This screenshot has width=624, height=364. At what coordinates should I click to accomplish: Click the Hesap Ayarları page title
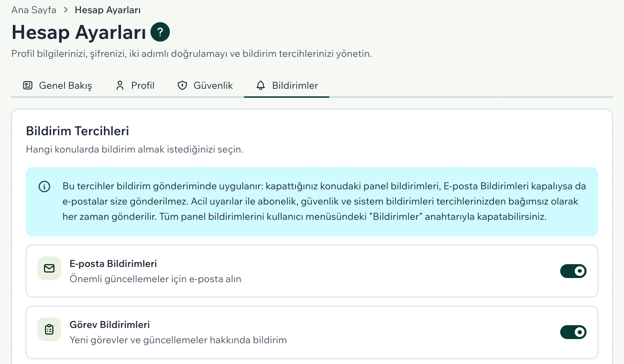79,32
